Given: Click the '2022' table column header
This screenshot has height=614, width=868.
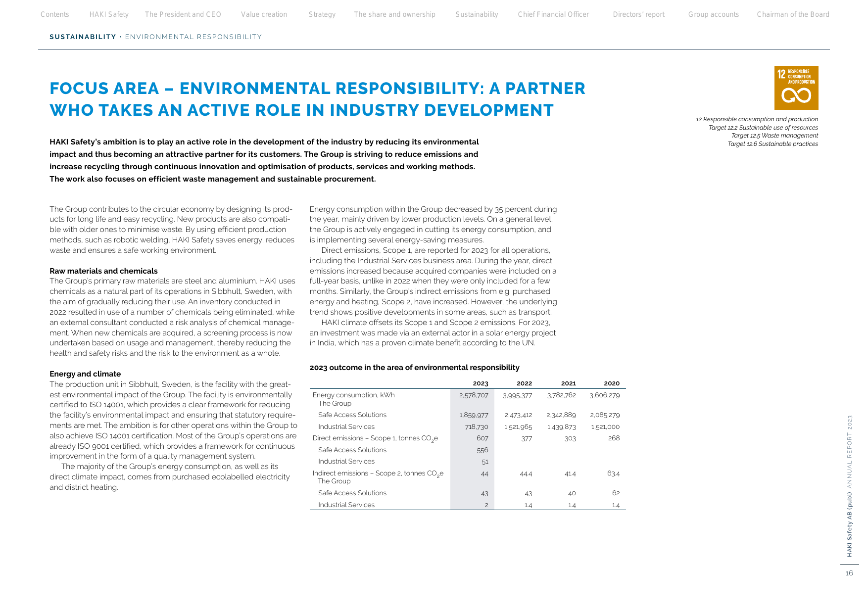Looking at the screenshot, I should point(524,383).
